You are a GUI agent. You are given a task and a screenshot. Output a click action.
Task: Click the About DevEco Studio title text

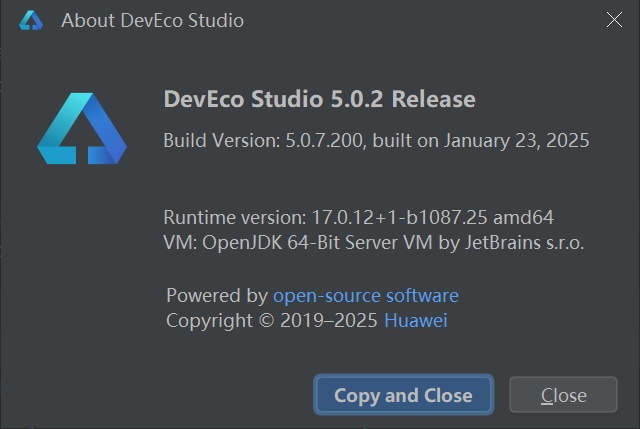coord(152,20)
